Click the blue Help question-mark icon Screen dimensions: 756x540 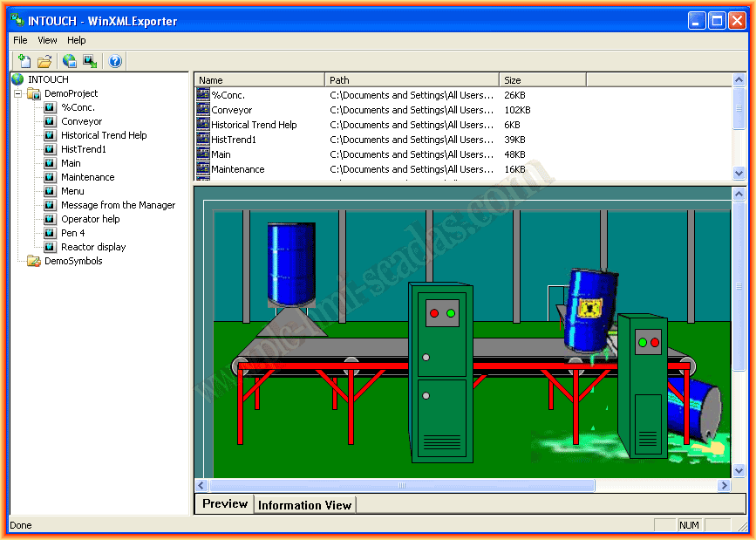click(115, 61)
